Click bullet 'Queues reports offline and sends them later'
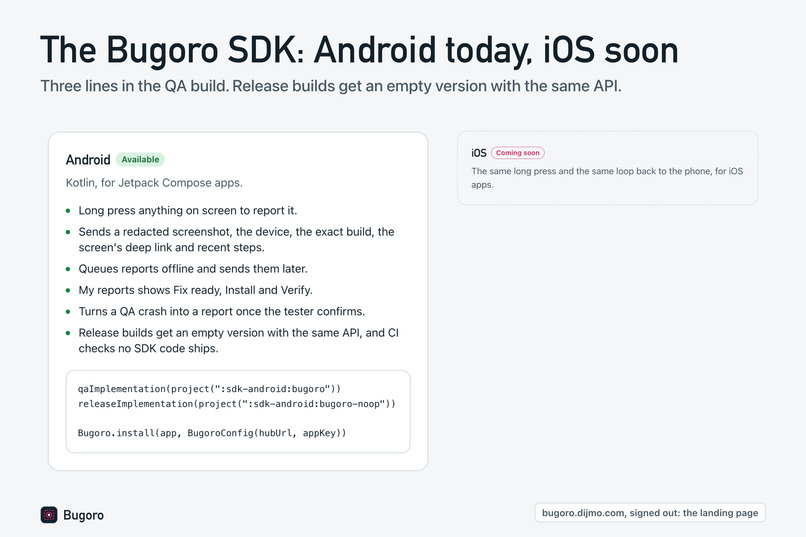 [193, 269]
